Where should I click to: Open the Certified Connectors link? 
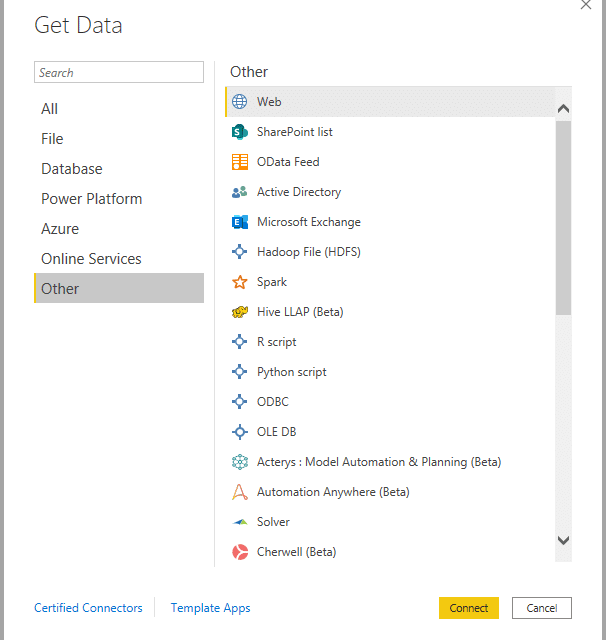(88, 608)
